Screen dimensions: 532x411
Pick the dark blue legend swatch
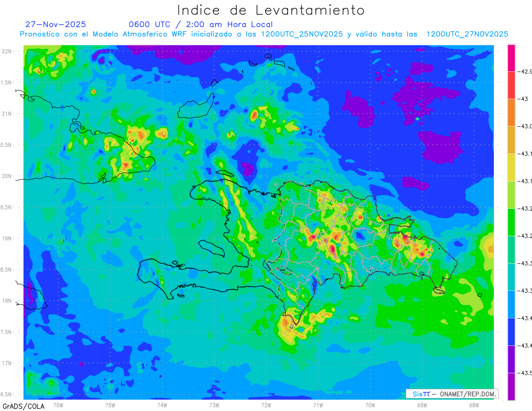coord(511,332)
